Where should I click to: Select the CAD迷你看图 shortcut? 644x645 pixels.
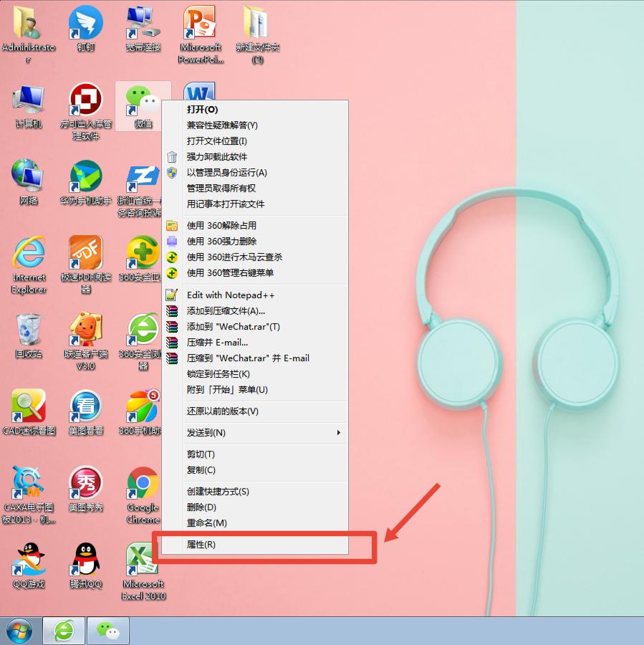28,412
